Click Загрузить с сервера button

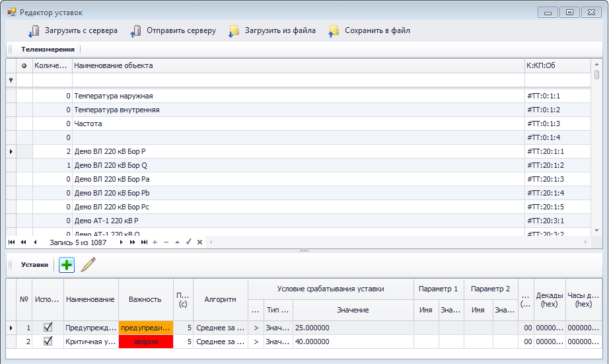[x=73, y=30]
